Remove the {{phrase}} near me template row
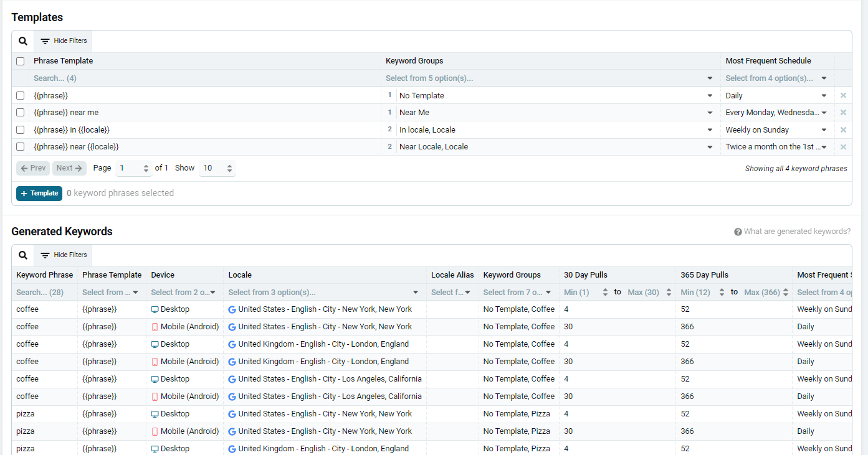The height and width of the screenshot is (455, 868). [x=843, y=113]
